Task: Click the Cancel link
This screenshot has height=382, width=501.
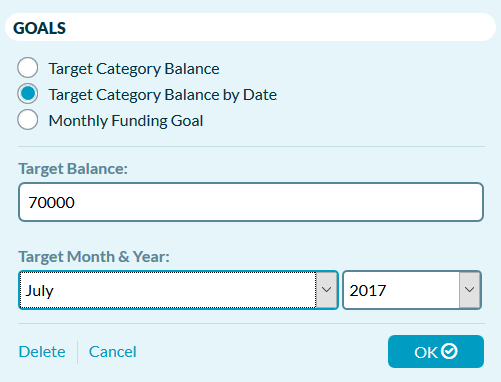Action: coord(113,352)
